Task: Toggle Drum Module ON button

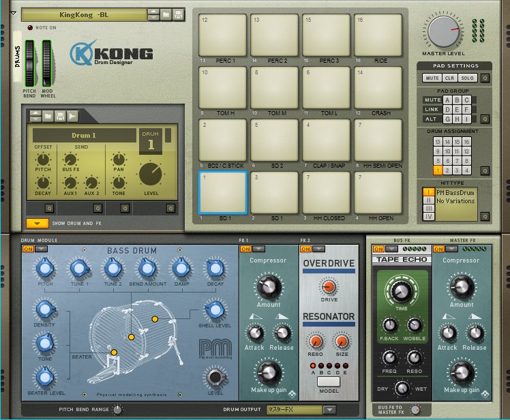Action: [x=28, y=249]
